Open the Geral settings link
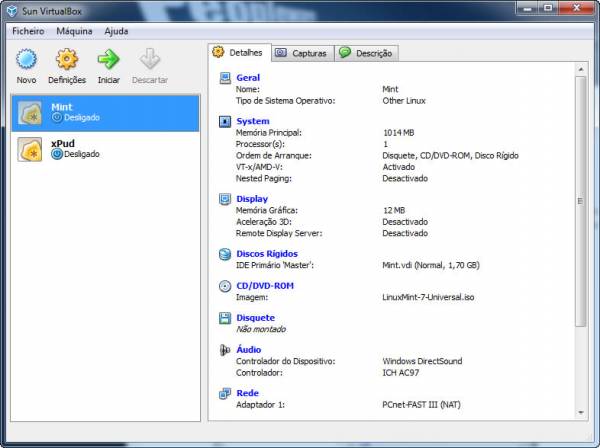This screenshot has width=600, height=448. (248, 77)
